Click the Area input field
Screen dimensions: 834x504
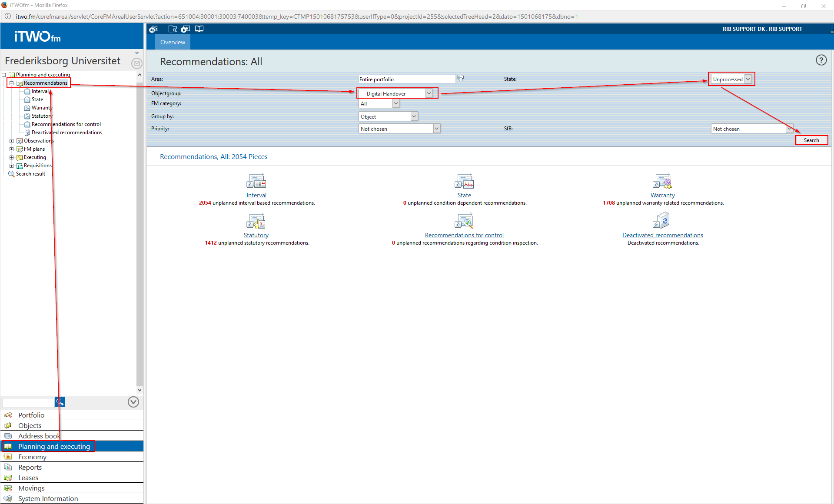point(406,79)
